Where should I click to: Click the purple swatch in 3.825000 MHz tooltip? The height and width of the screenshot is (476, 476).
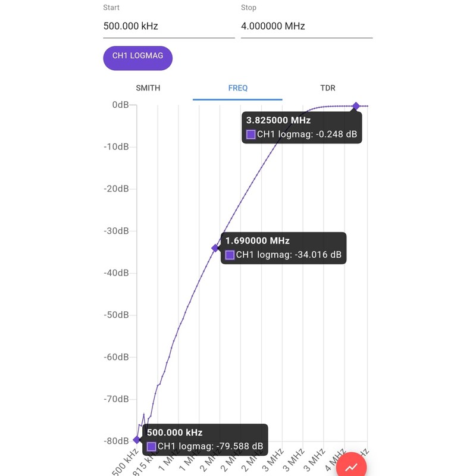pos(250,134)
